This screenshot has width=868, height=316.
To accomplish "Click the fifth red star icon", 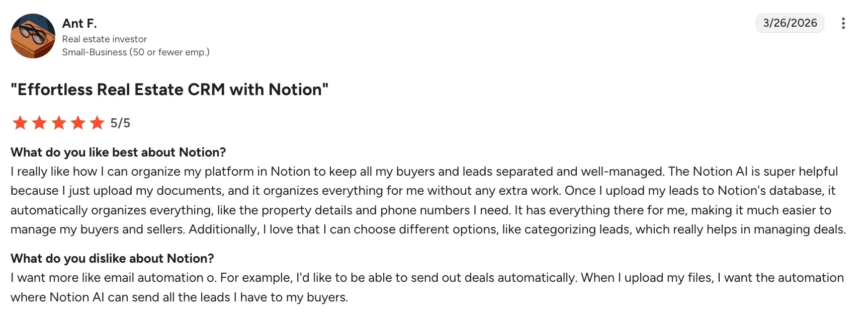I will click(97, 122).
